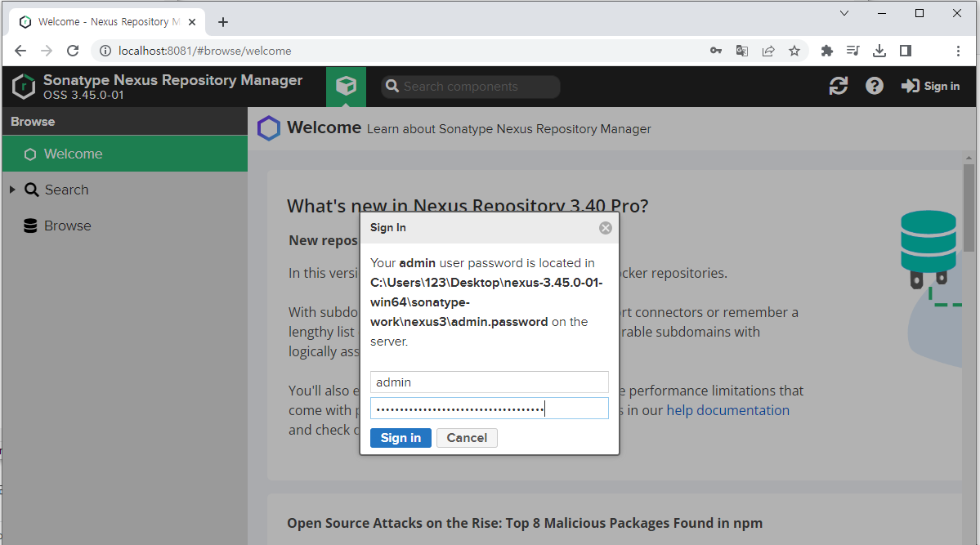Viewport: 980px width, 545px height.
Task: Bookmark the page with star icon
Action: (794, 51)
